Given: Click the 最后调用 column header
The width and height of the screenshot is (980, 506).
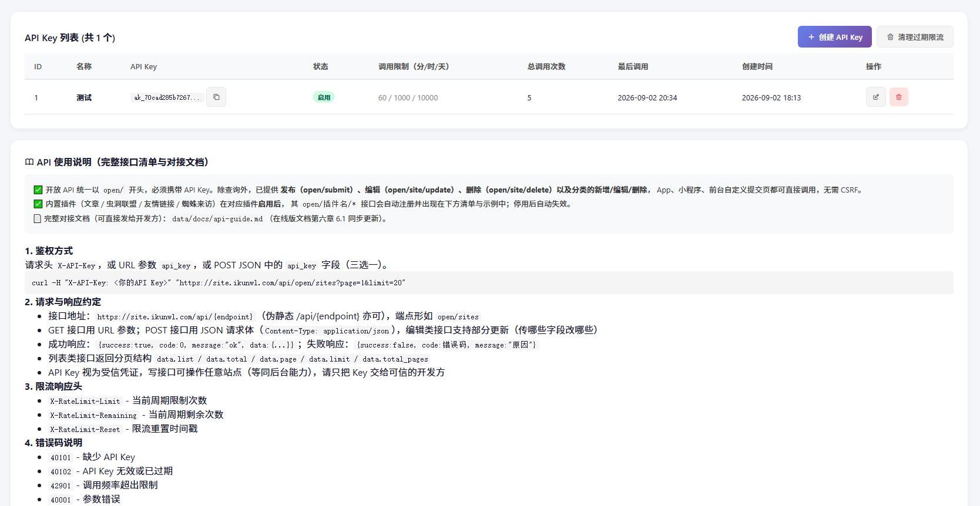Looking at the screenshot, I should click(633, 66).
